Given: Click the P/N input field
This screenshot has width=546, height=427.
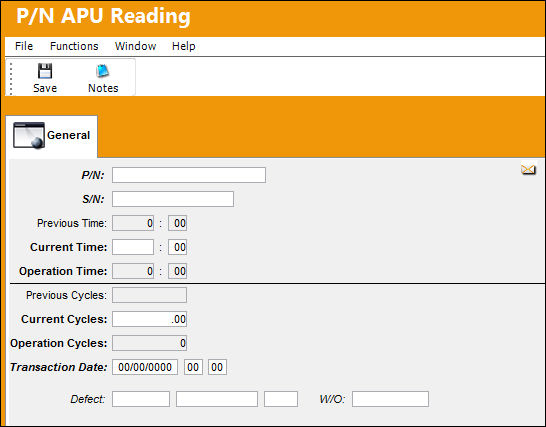Looking at the screenshot, I should point(189,175).
